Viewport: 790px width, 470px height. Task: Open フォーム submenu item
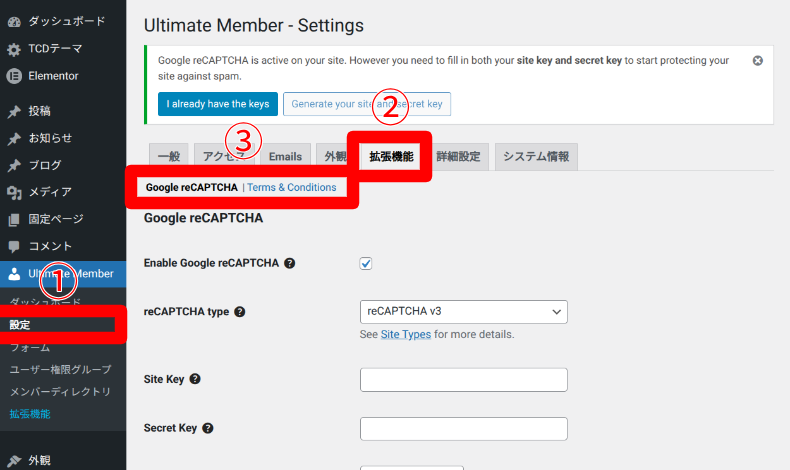[30, 348]
